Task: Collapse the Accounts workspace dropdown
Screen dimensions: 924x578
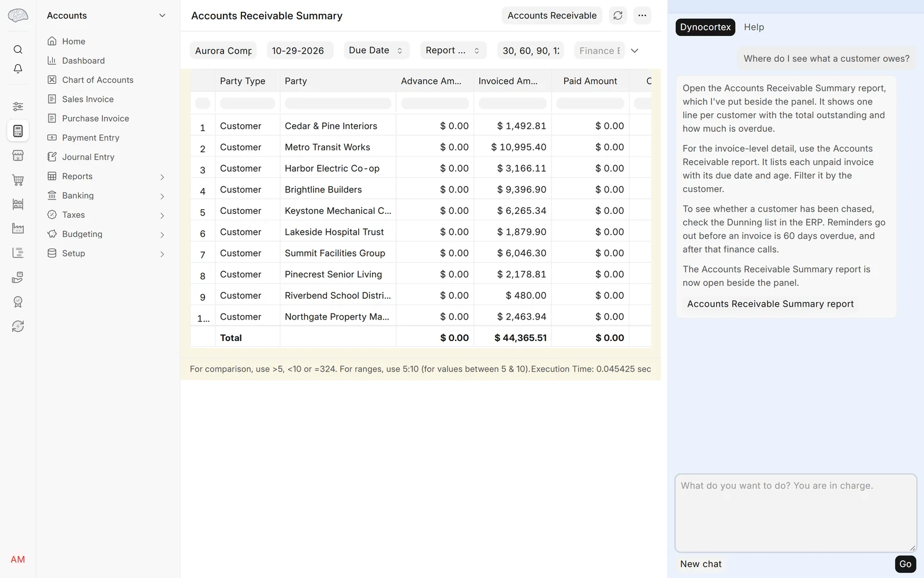Action: pos(162,16)
